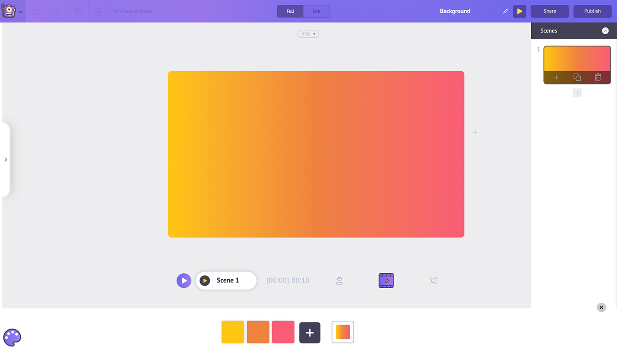Click the Share button
This screenshot has width=617, height=364.
[x=550, y=11]
